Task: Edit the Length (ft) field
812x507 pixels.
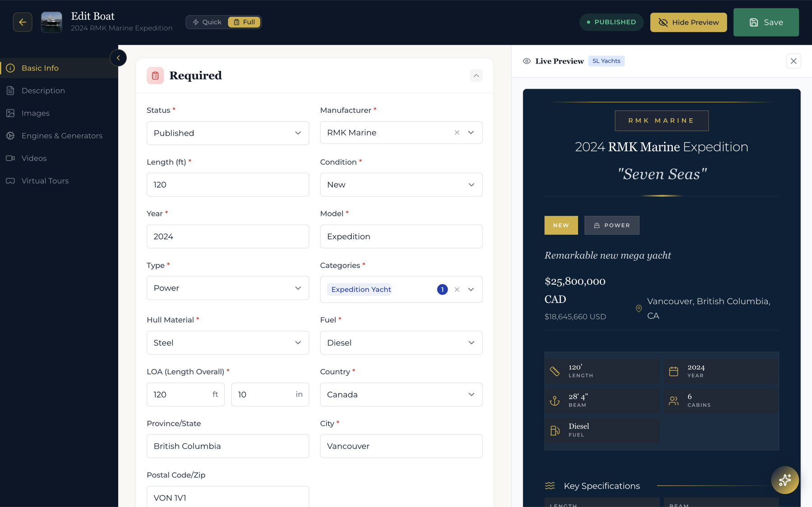Action: [228, 184]
